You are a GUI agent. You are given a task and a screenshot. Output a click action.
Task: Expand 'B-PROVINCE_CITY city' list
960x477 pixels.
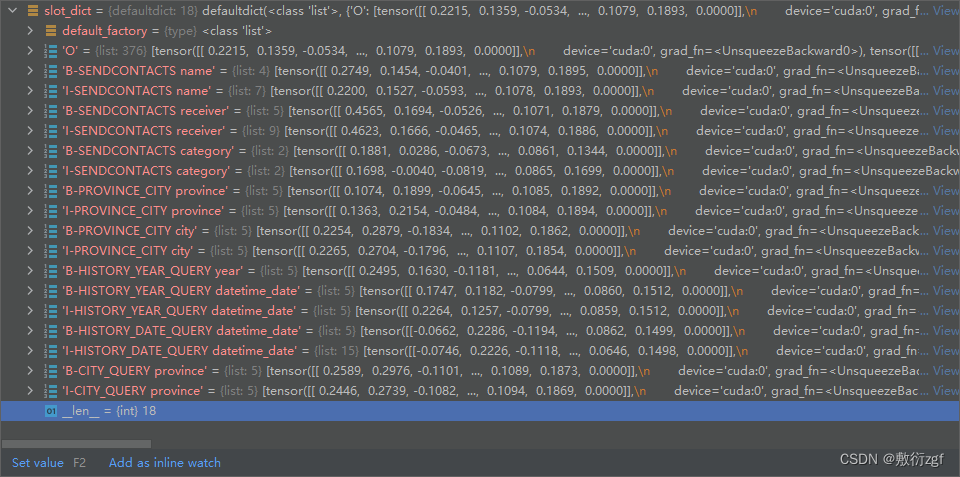click(31, 231)
